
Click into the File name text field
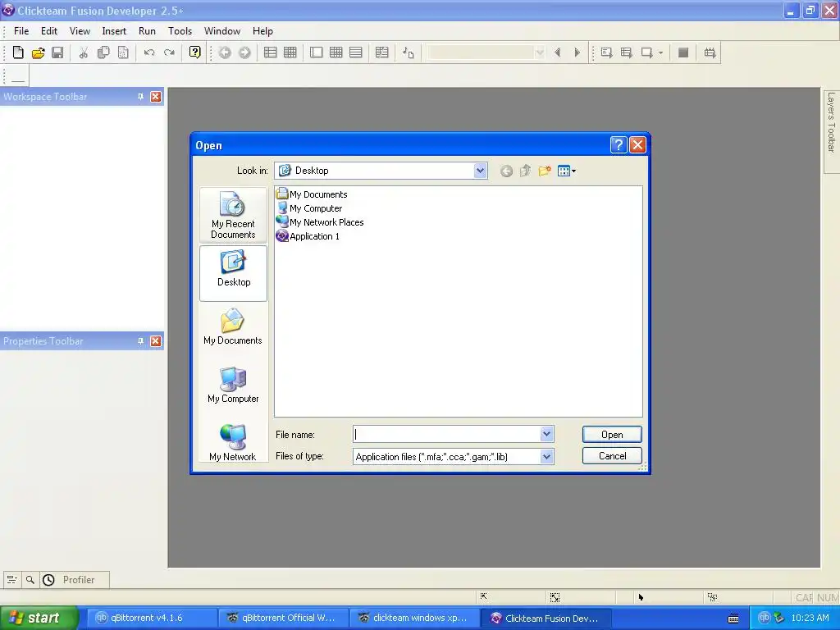click(447, 434)
